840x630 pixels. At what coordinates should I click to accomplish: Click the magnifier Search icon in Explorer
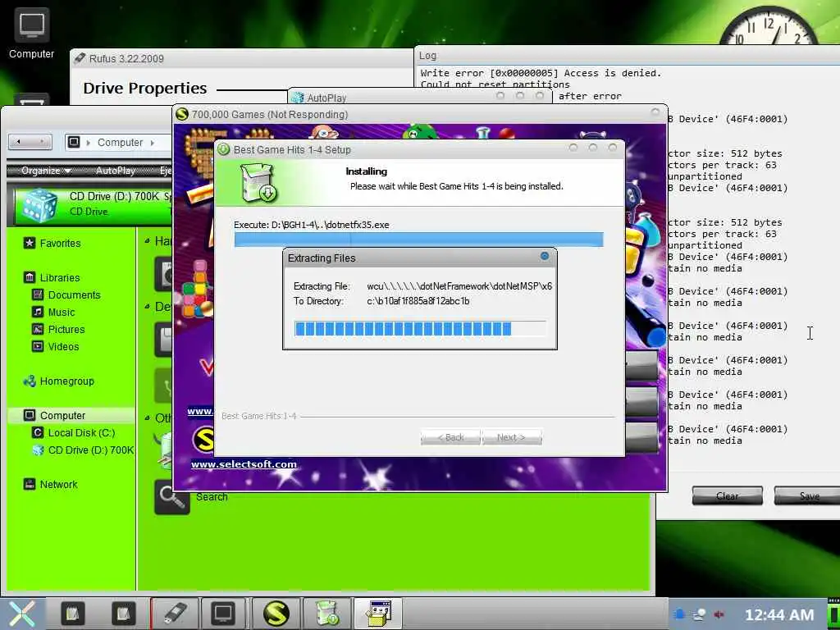[172, 497]
